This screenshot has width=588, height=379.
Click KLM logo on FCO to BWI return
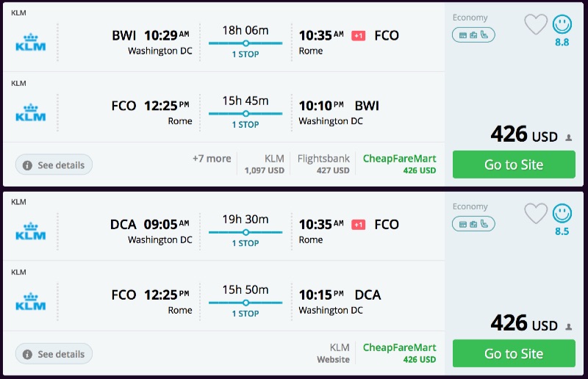30,112
